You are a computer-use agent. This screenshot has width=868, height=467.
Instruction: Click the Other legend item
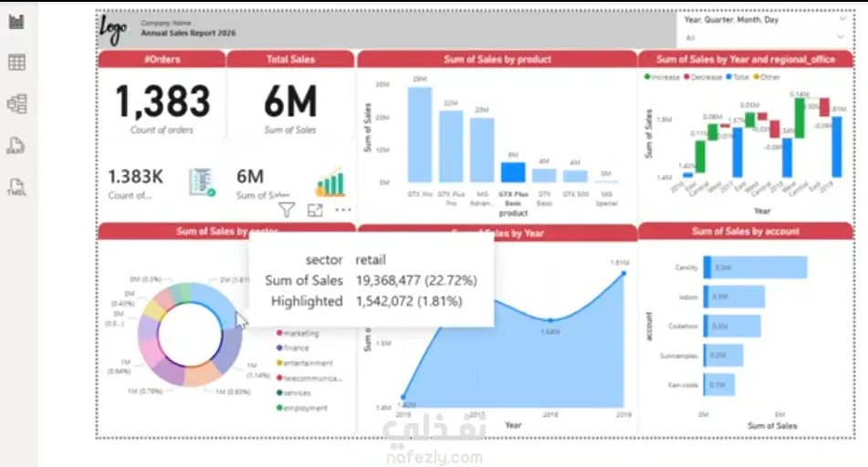click(767, 77)
